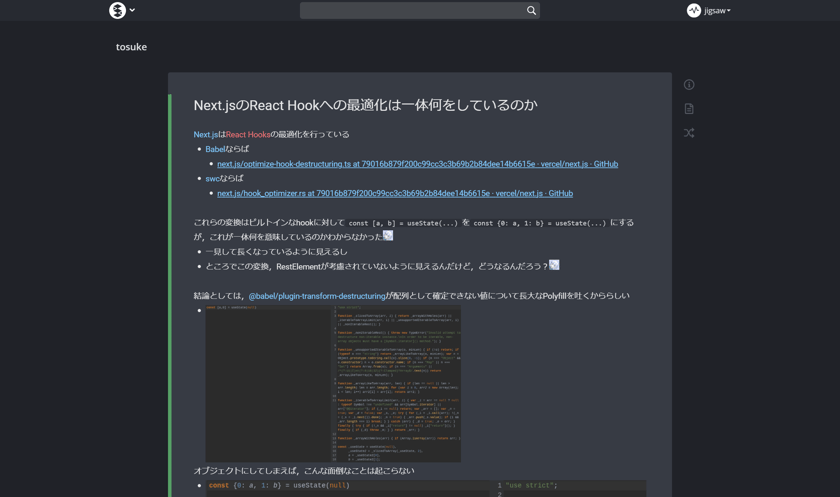This screenshot has height=497, width=840.
Task: Jump to a random page shuffle icon
Action: [689, 133]
